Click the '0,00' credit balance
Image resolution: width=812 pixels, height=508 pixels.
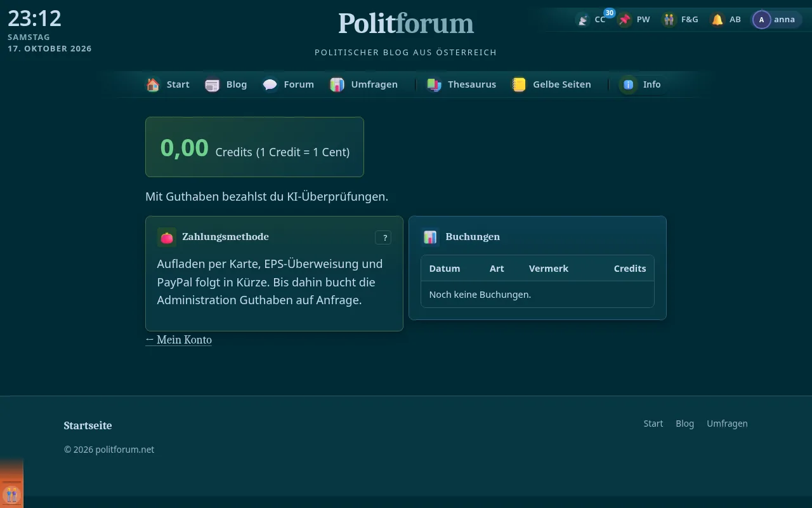click(x=185, y=147)
